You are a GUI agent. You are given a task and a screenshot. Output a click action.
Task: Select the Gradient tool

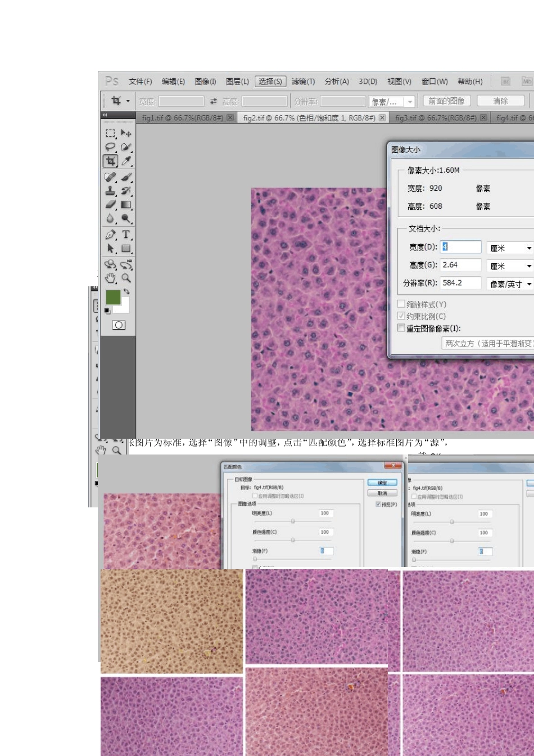(x=126, y=205)
